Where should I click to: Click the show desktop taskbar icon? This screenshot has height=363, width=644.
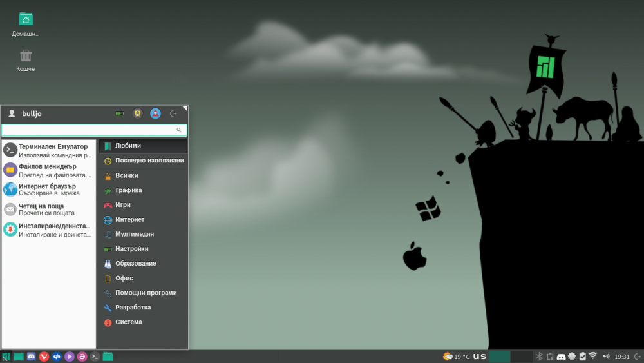click(x=19, y=357)
